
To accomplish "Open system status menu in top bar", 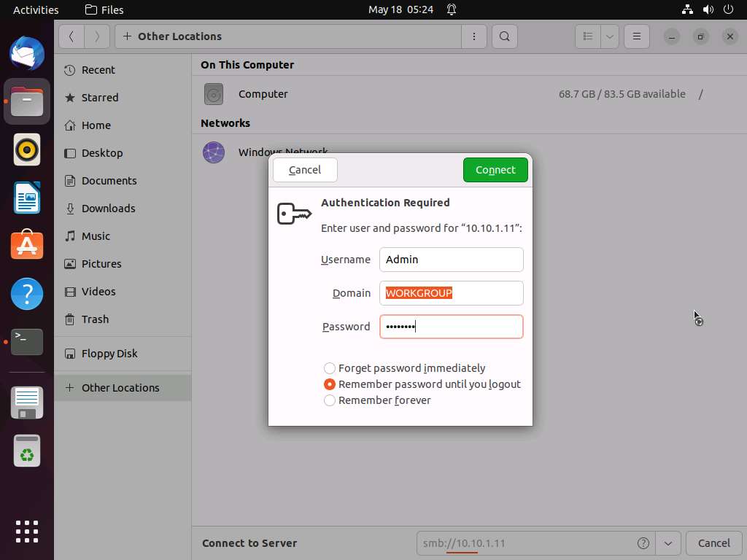I will pos(707,9).
